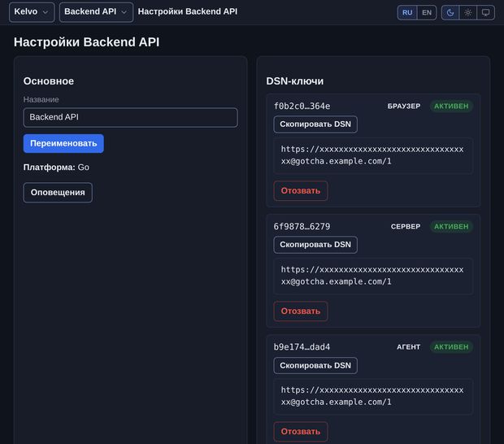Viewport: 504px width, 444px height.
Task: Click the DSN-ключи heading
Action: 295,81
